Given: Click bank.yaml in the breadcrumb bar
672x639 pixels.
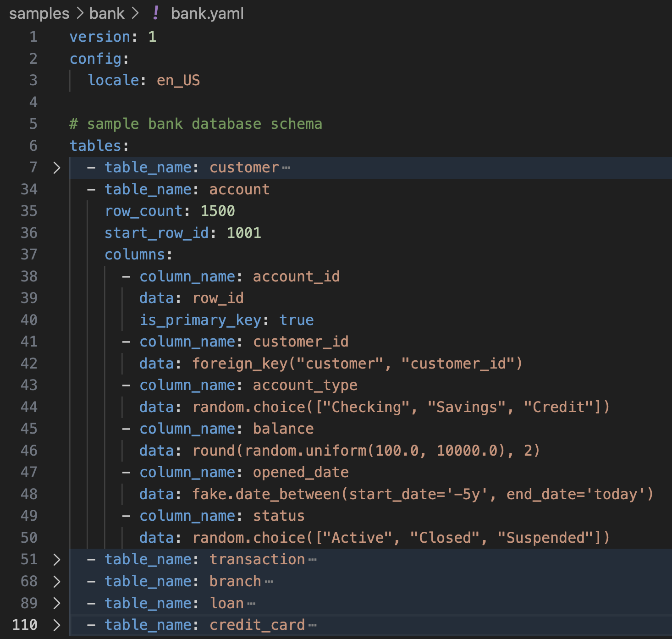Looking at the screenshot, I should coord(207,13).
